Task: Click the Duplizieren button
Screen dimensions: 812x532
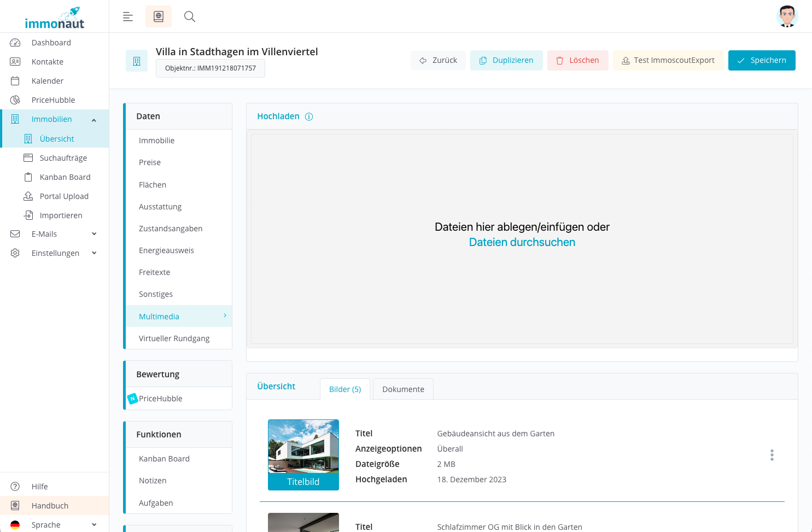Action: point(506,60)
